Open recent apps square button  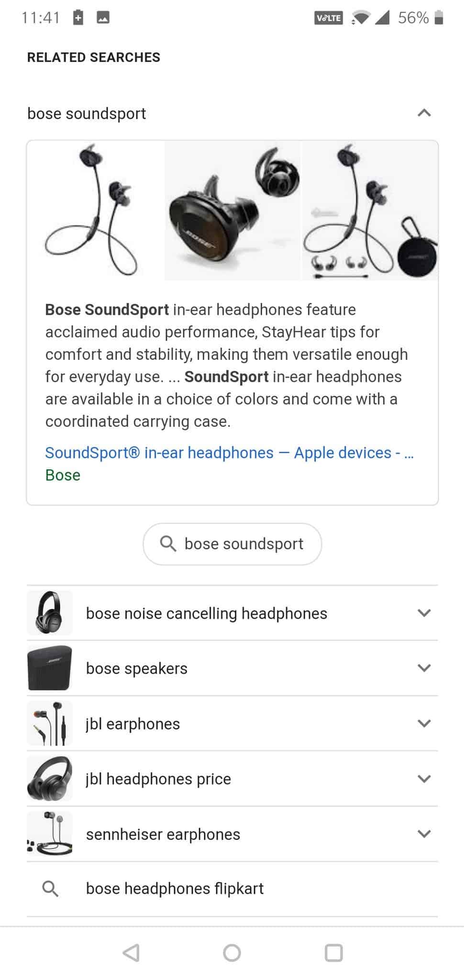click(x=333, y=952)
